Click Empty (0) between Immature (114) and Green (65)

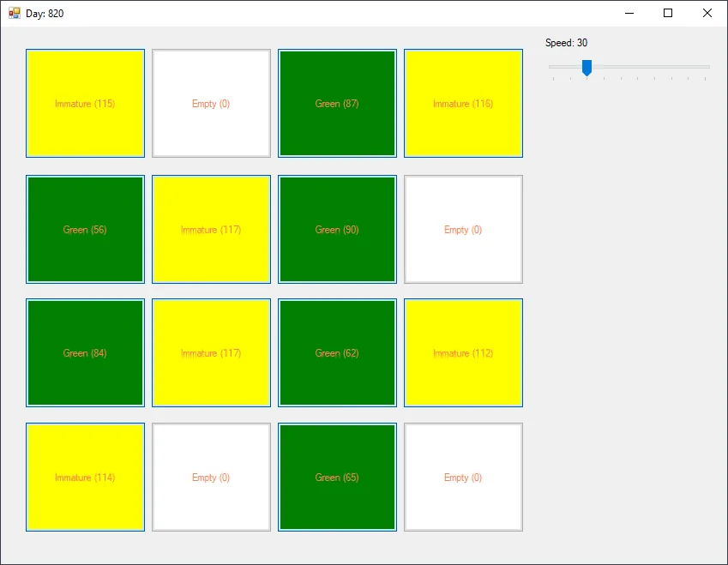click(211, 478)
